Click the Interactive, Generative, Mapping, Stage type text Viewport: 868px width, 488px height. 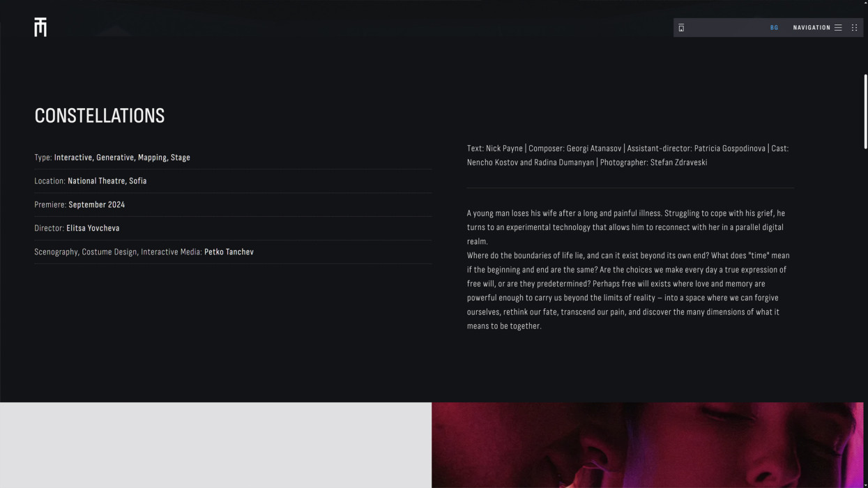(122, 158)
